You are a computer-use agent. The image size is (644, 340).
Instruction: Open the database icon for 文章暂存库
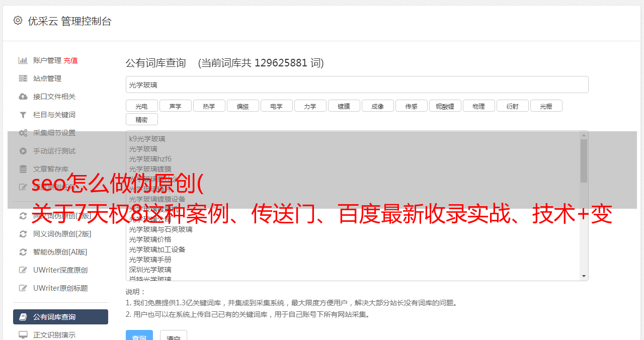coord(23,169)
